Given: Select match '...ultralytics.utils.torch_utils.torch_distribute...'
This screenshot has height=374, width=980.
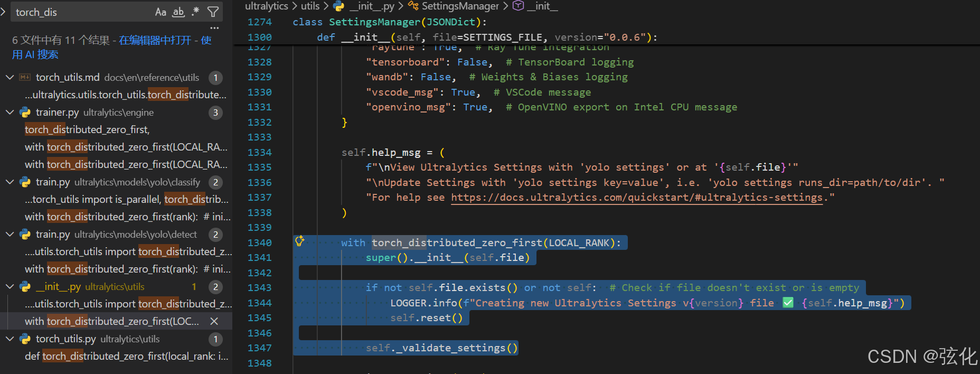Looking at the screenshot, I should [x=126, y=95].
